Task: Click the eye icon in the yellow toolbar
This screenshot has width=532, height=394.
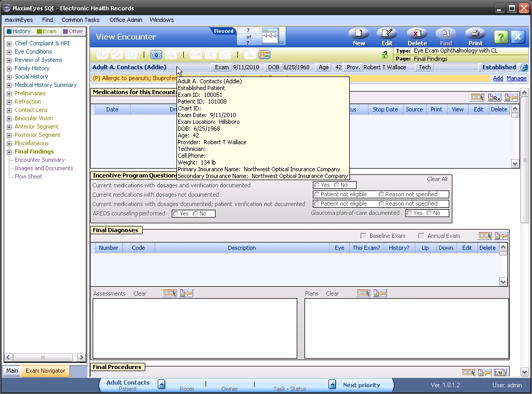Action: [x=156, y=54]
